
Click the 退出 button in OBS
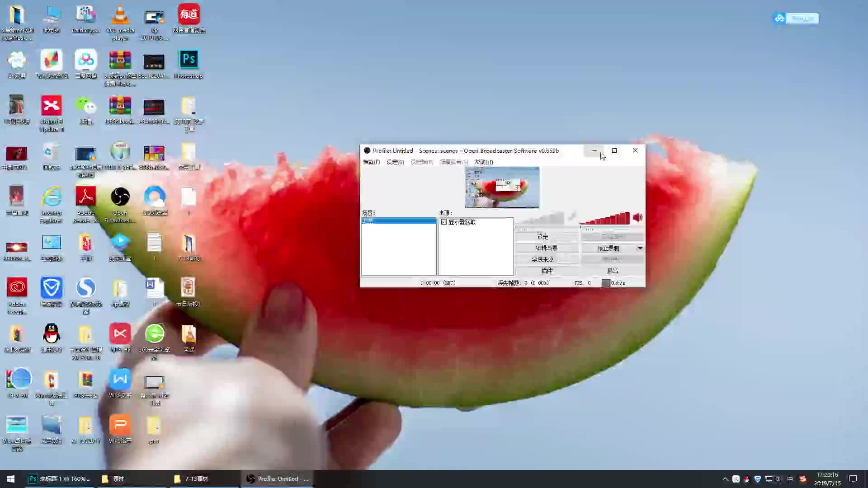tap(613, 271)
